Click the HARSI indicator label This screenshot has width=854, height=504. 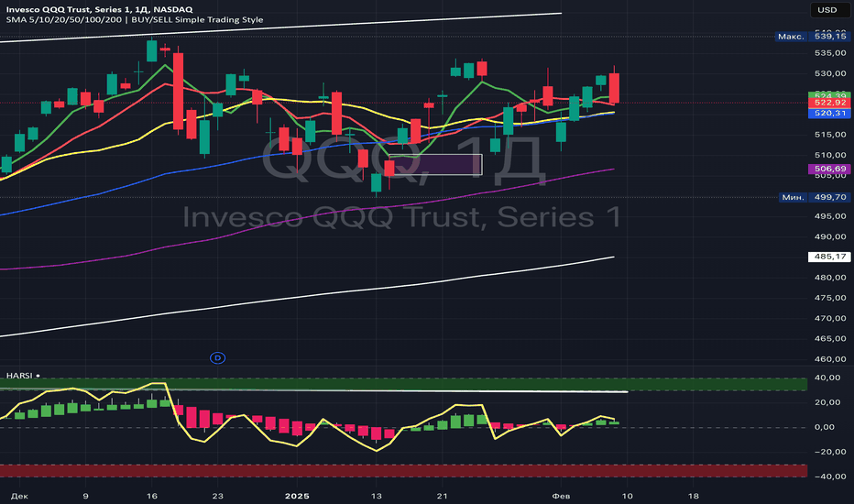click(x=17, y=377)
